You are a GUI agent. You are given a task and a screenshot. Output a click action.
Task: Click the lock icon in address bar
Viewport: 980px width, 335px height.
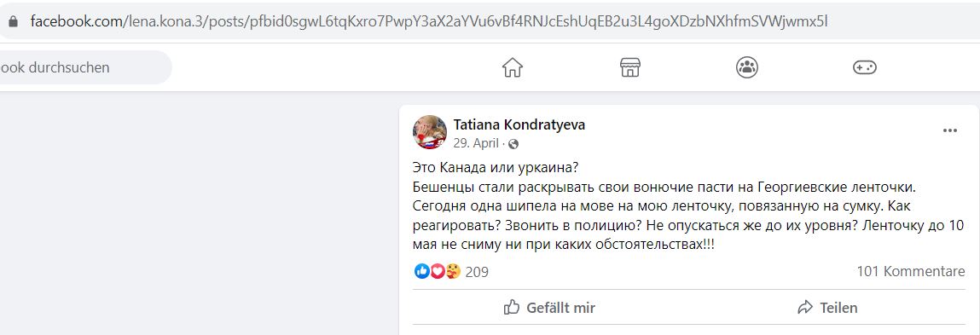coord(13,21)
